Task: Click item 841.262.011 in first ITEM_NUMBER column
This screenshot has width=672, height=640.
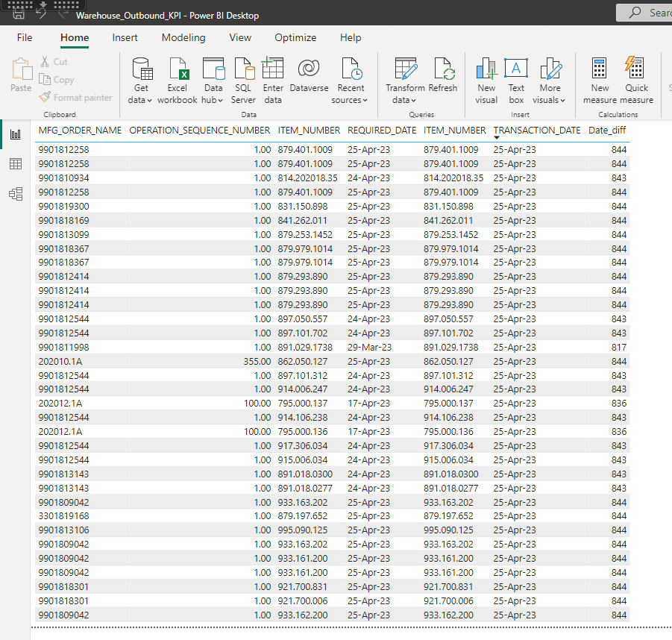Action: (303, 220)
